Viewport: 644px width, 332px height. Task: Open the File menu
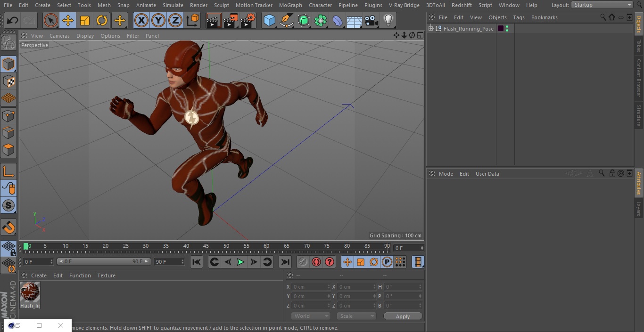8,5
